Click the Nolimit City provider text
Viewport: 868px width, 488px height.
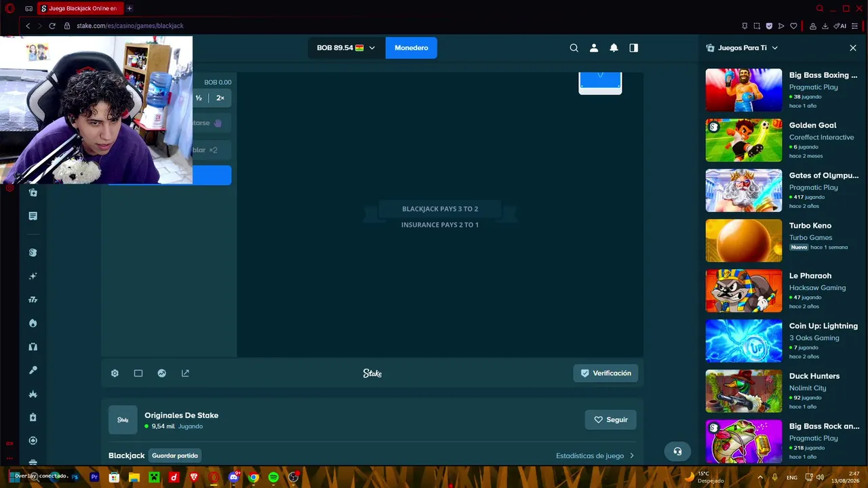[807, 388]
